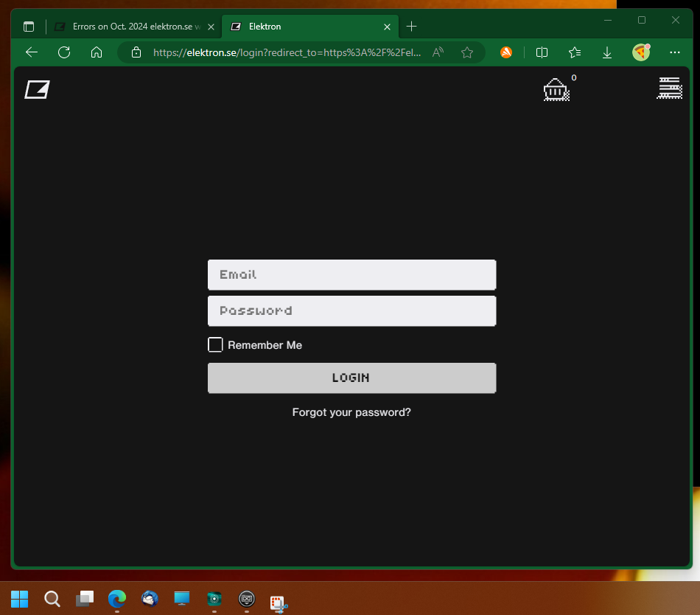Click the Read aloud icon in address bar
The width and height of the screenshot is (700, 615).
438,52
